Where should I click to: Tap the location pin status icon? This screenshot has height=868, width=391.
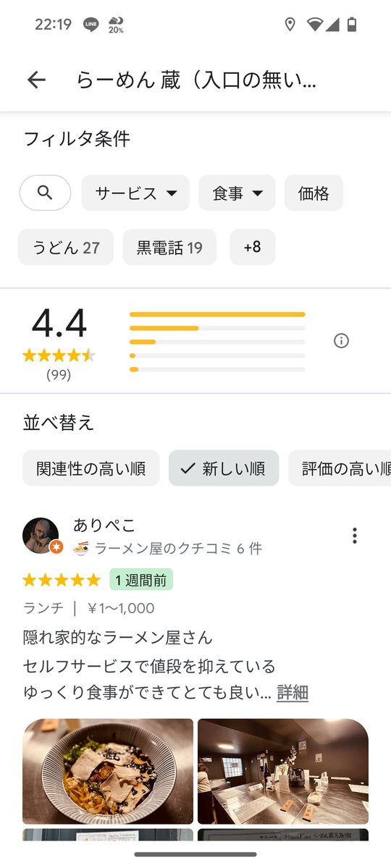coord(290,25)
